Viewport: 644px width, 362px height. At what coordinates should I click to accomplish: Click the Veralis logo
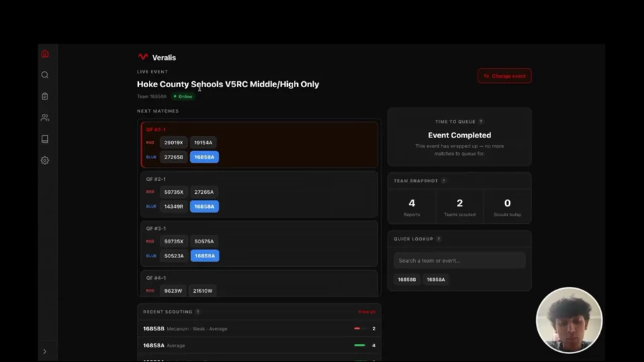click(156, 58)
